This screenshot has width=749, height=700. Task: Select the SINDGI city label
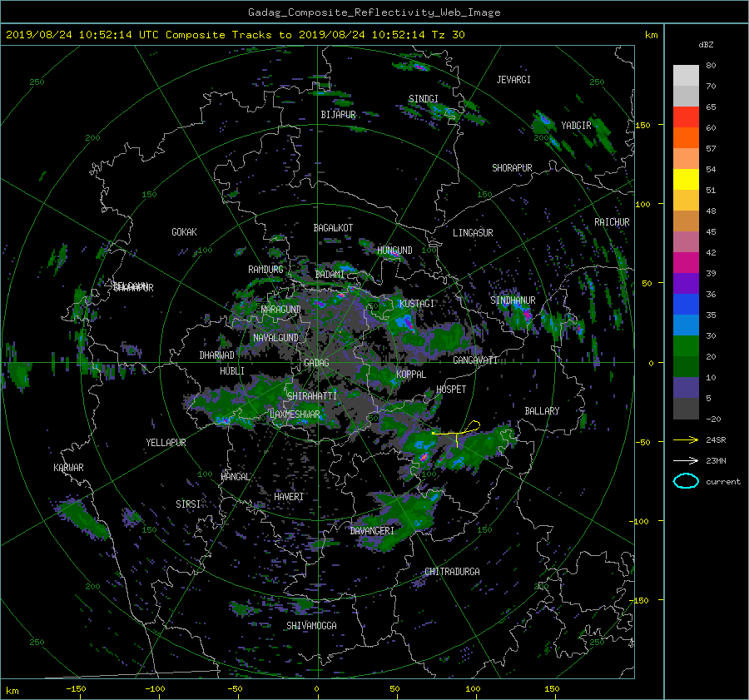coord(424,99)
